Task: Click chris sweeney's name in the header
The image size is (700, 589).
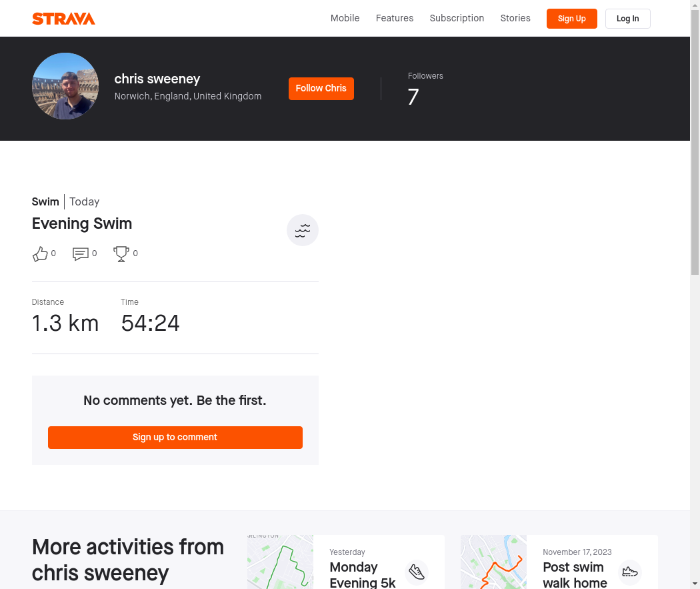Action: 157,79
